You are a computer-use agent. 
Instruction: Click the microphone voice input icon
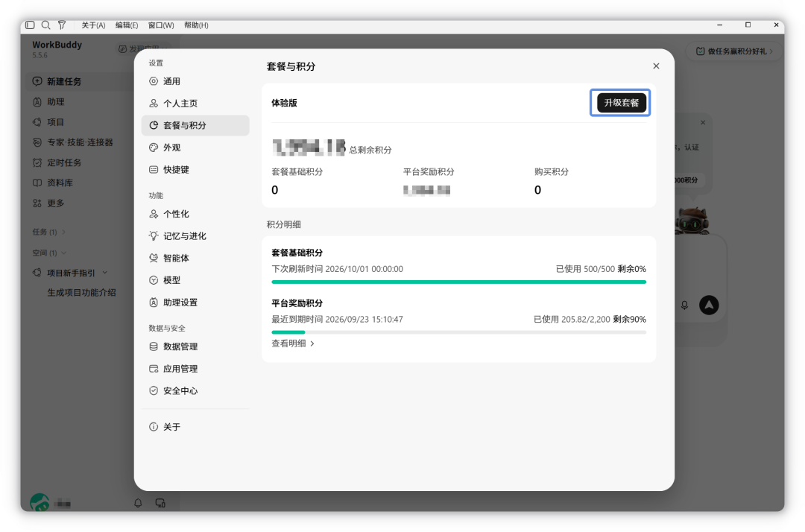(684, 305)
